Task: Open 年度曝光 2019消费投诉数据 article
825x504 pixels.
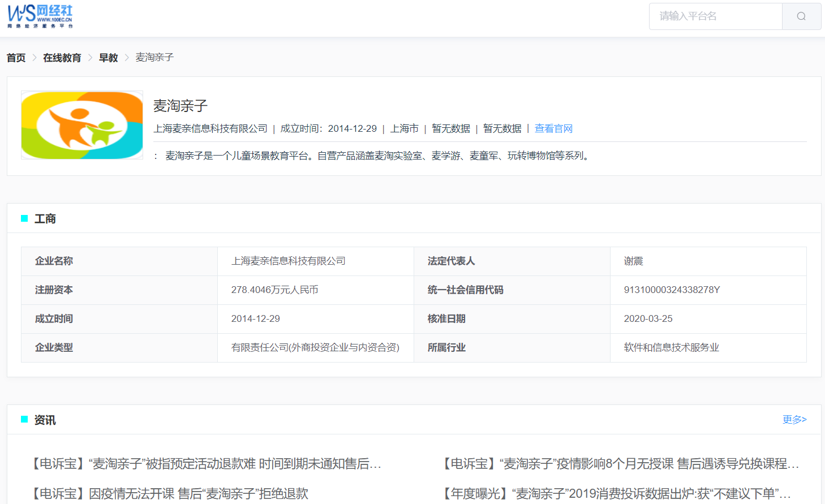Action: click(x=616, y=494)
